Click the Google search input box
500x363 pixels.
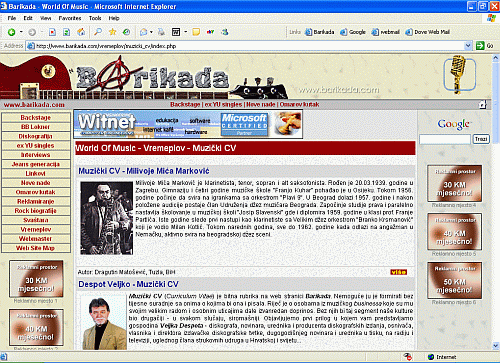445,139
